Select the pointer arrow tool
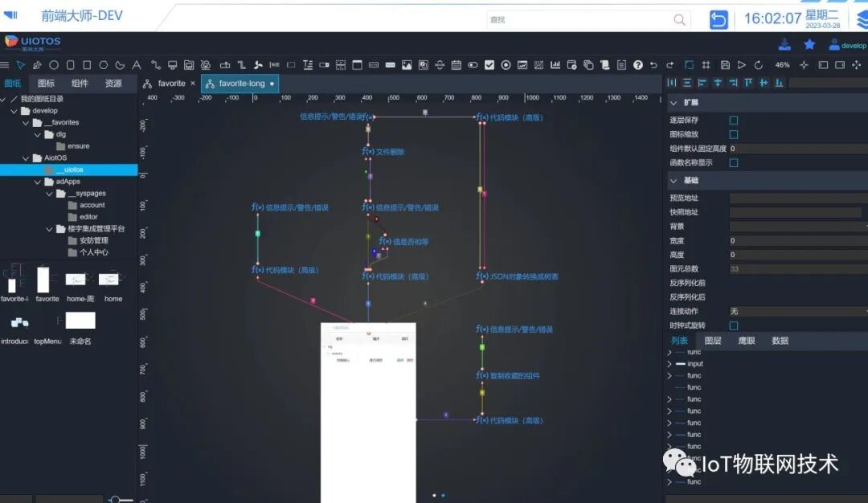Screen dimensions: 868x503 20,65
